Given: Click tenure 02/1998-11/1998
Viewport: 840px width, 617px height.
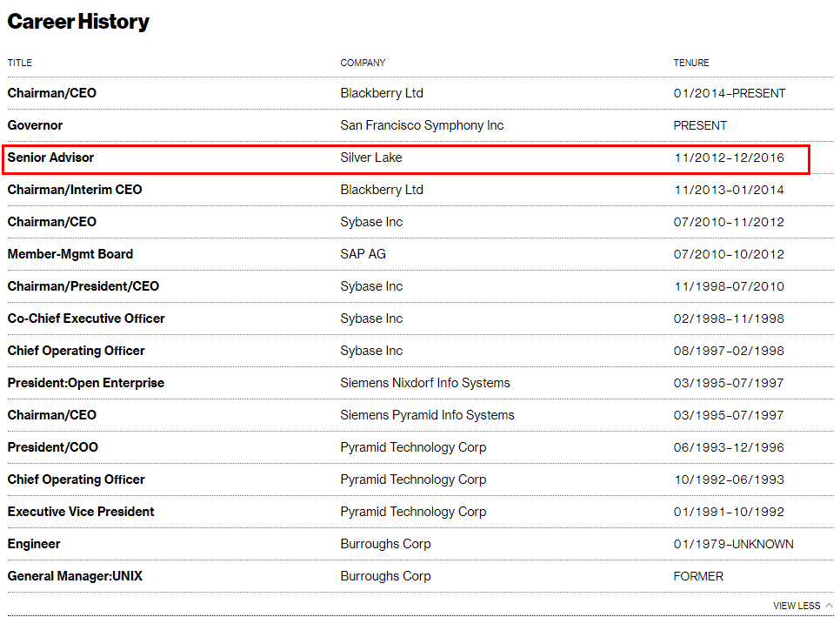Looking at the screenshot, I should point(729,319).
